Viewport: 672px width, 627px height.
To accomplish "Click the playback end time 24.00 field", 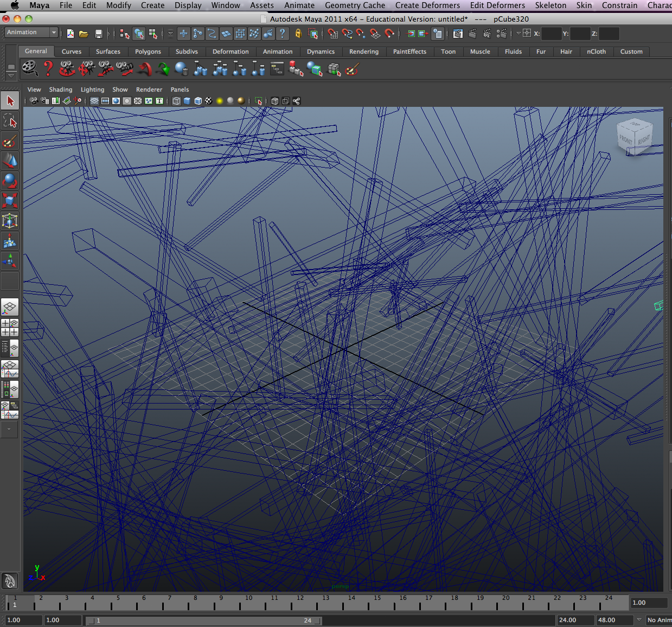I will tap(575, 620).
